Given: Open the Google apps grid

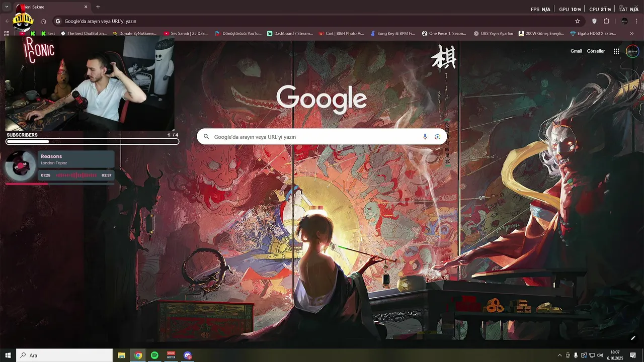Looking at the screenshot, I should [x=616, y=51].
